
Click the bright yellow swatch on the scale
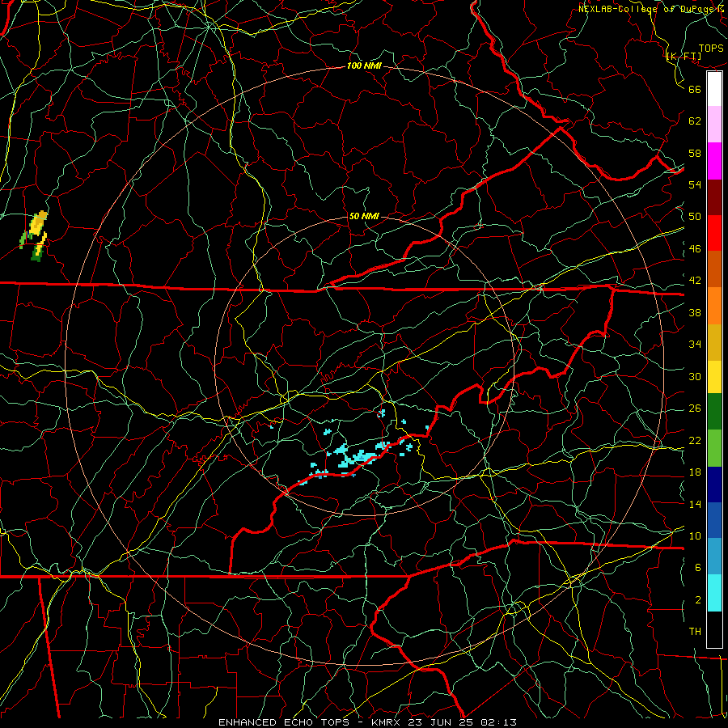click(x=714, y=377)
